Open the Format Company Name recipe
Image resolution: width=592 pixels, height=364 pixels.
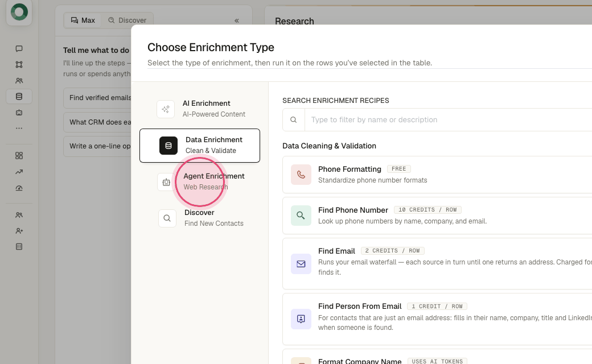[x=437, y=357]
